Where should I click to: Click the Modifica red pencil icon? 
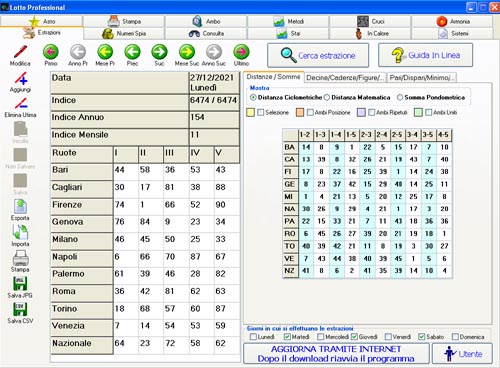20,52
